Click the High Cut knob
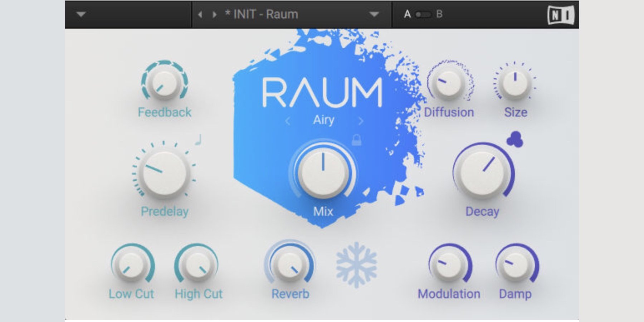 click(197, 265)
